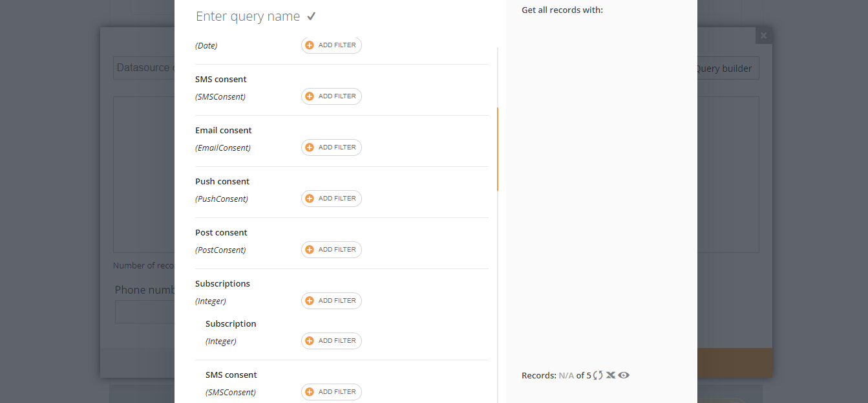Screen dimensions: 868x403
Task: Click the checkmark beside Enter query name
Action: point(312,16)
